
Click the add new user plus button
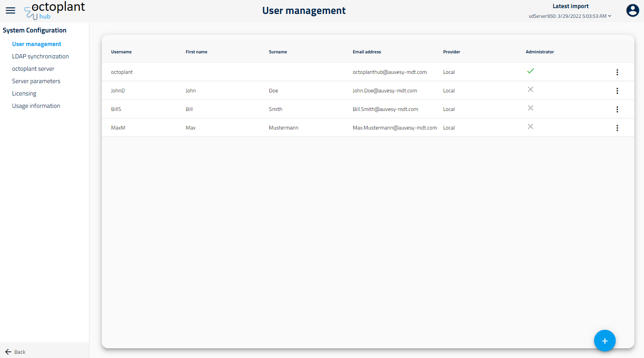click(x=605, y=341)
